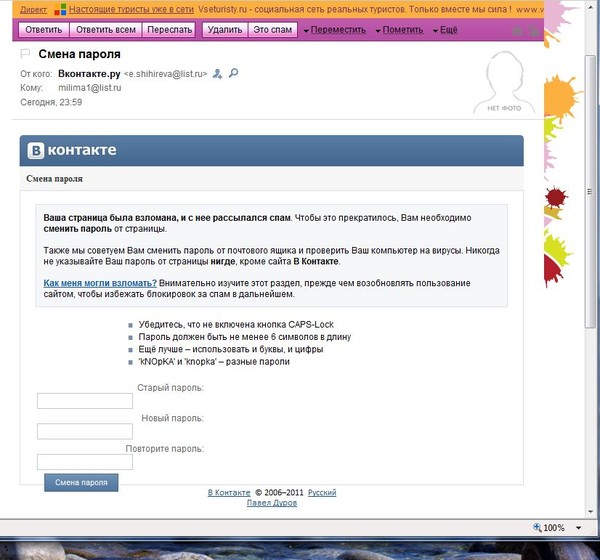Click the faded print icon in toolbar
Screen dimensions: 600x560
pyautogui.click(x=517, y=31)
